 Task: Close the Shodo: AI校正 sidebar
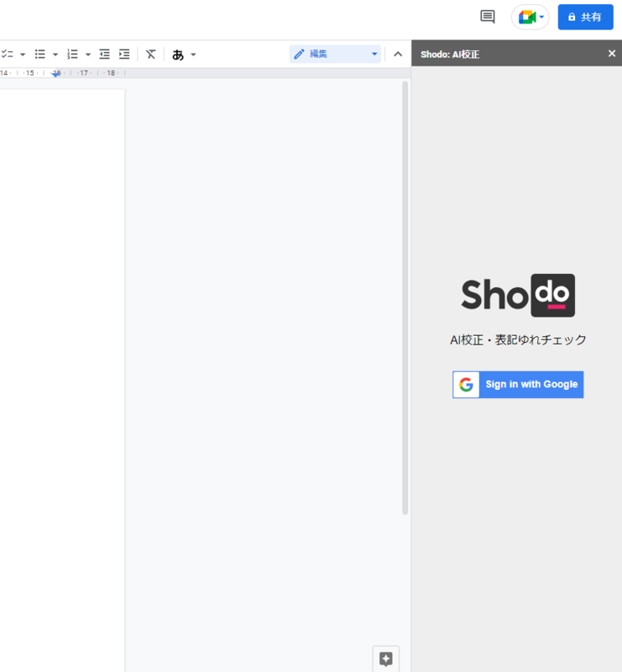tap(612, 54)
